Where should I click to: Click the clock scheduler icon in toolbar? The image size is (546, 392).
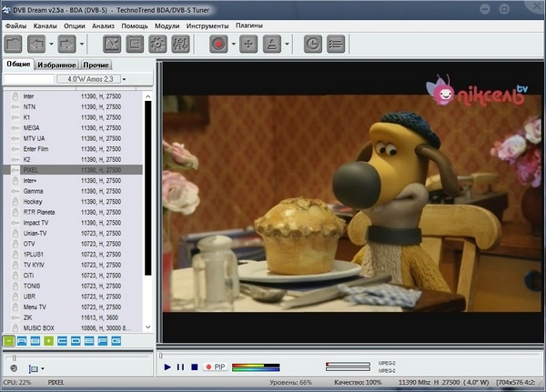pos(312,43)
